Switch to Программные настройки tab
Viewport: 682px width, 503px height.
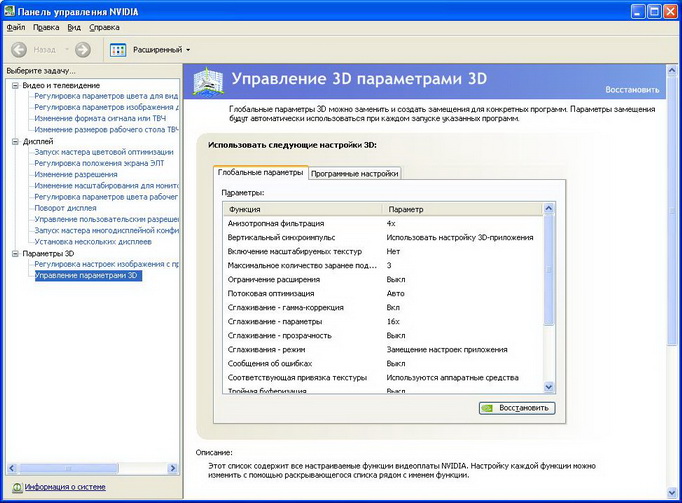[354, 174]
